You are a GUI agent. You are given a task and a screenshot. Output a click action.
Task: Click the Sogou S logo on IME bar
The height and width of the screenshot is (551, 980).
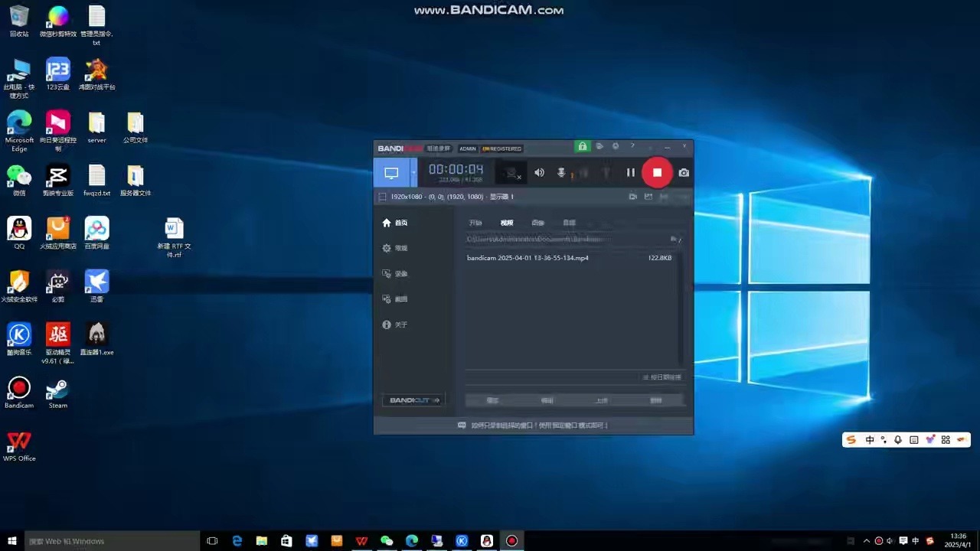point(851,440)
